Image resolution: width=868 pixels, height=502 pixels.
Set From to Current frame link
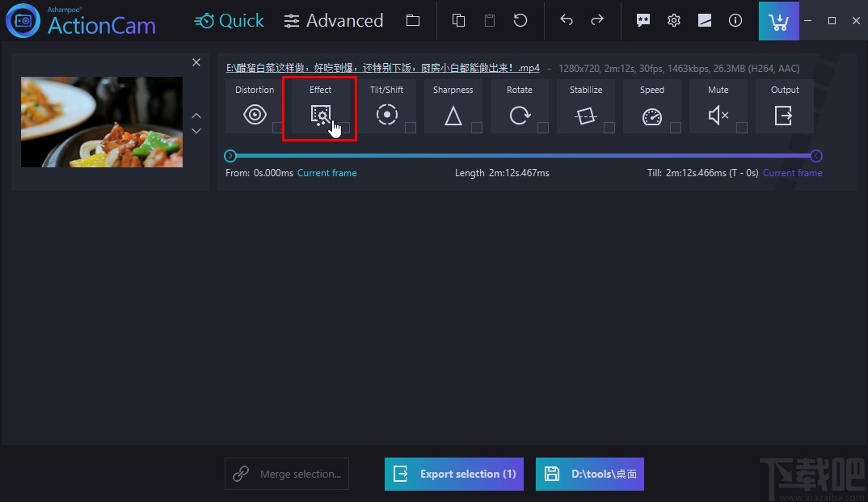coord(327,173)
